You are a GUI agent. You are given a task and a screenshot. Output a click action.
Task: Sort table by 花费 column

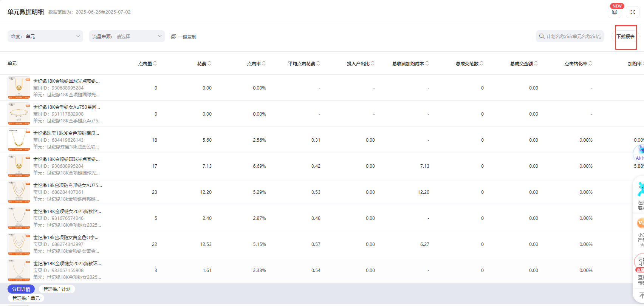[x=209, y=63]
